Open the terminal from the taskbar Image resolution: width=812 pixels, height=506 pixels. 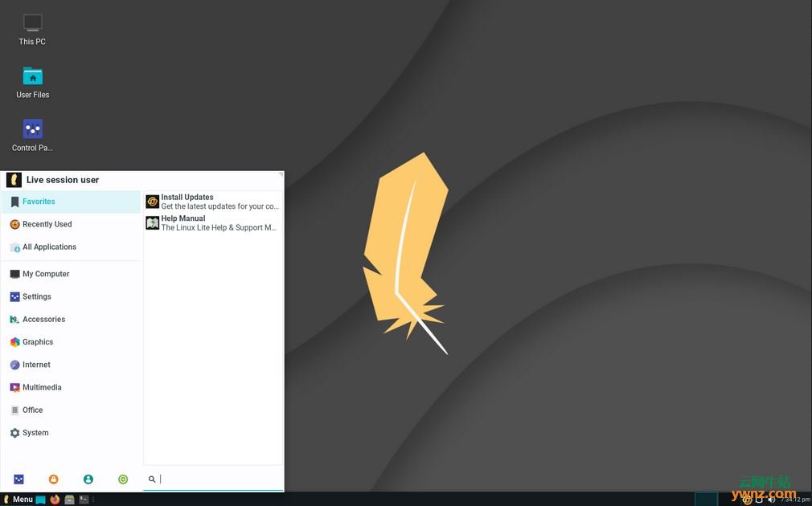(84, 500)
